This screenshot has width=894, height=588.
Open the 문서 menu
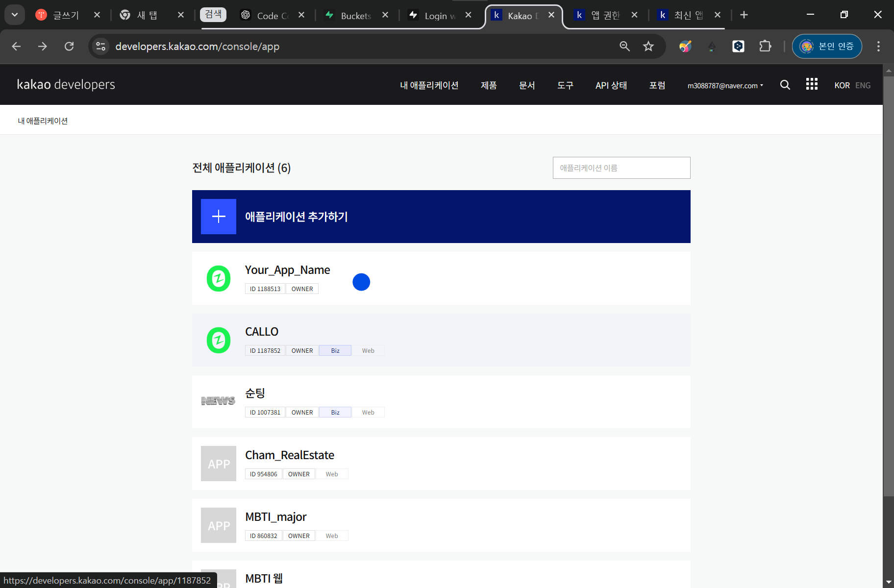527,85
